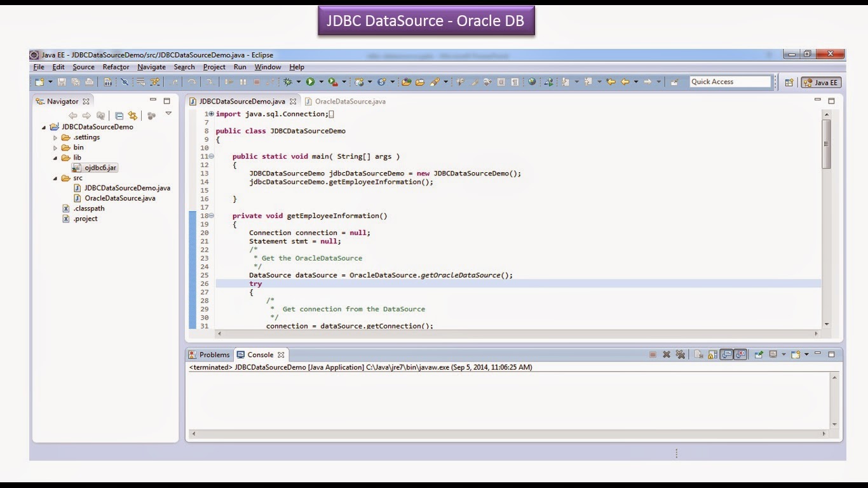
Task: Click the Back navigation arrow icon
Action: pos(625,82)
